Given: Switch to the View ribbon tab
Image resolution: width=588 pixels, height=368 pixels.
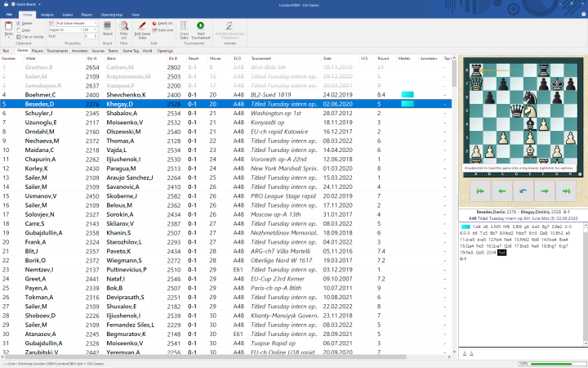Looking at the screenshot, I should pyautogui.click(x=136, y=15).
